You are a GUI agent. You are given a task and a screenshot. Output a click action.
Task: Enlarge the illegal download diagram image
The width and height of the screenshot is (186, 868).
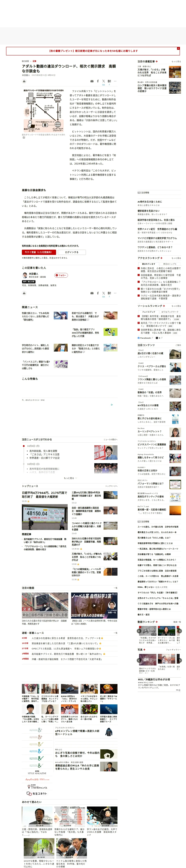24,137
